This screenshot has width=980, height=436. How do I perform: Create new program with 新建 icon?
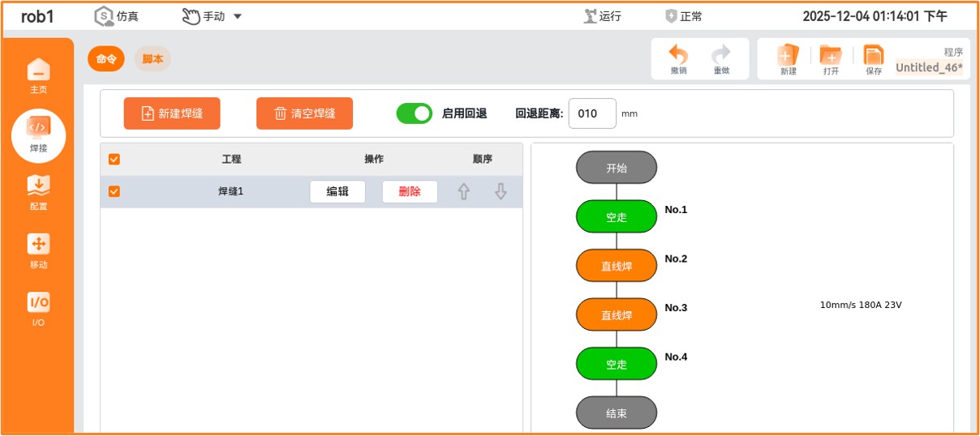[788, 56]
